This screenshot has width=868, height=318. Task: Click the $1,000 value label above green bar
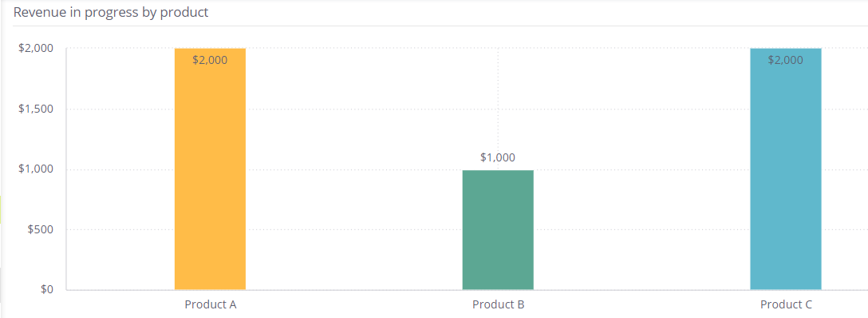click(x=498, y=157)
